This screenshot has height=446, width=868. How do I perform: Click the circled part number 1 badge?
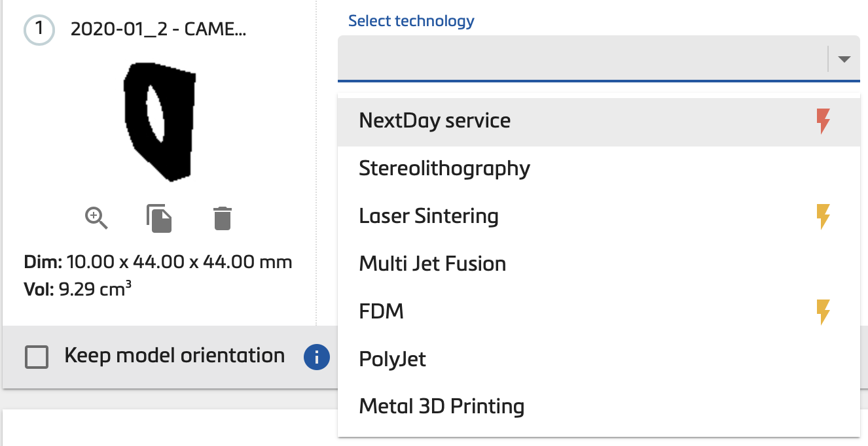(39, 29)
